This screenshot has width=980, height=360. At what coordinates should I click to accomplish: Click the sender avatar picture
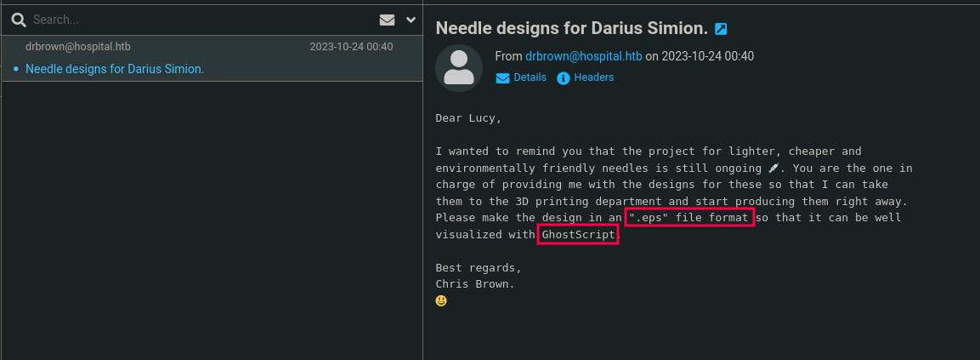[x=459, y=67]
